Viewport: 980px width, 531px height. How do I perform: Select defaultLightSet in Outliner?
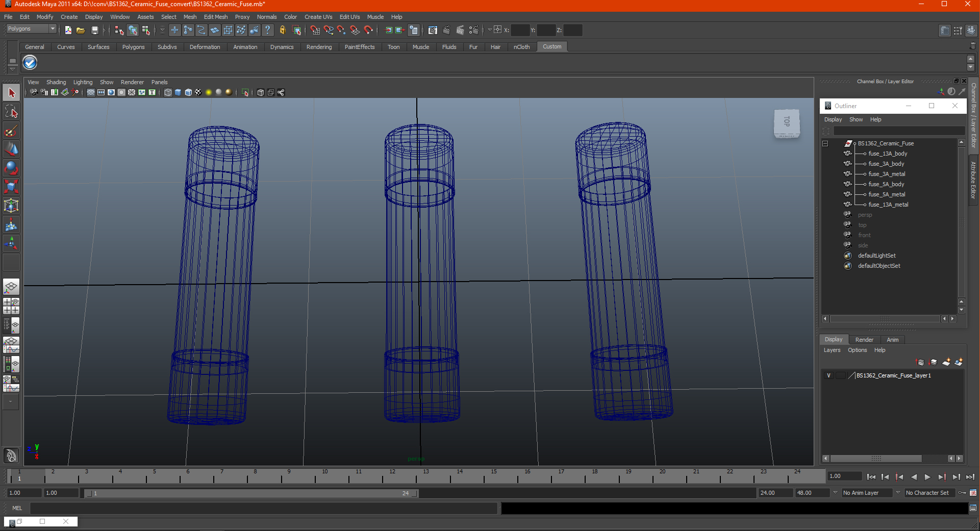(x=876, y=256)
